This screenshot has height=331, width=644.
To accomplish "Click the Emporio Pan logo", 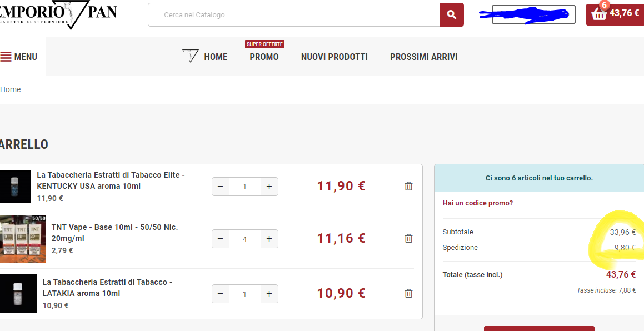I will 57,15.
